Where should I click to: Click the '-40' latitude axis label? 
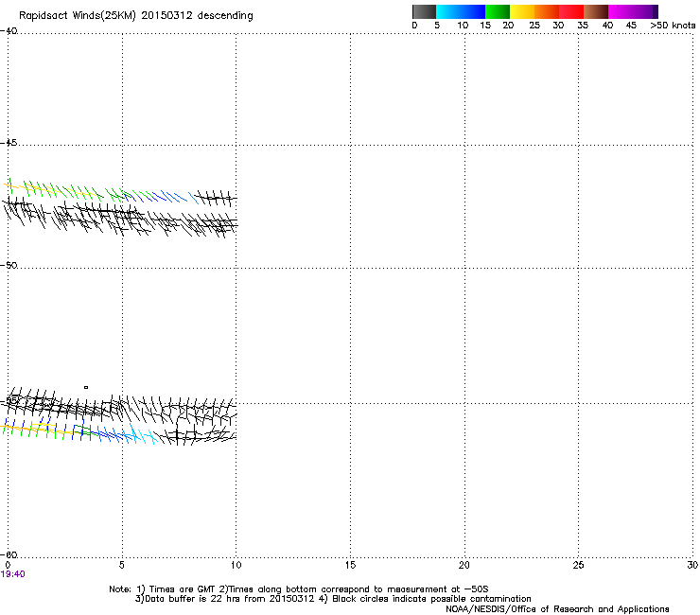9,31
